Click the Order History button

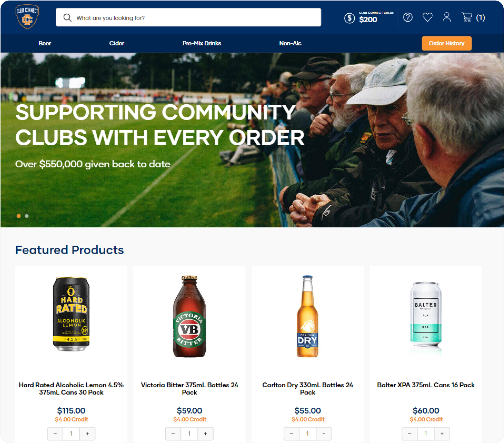(447, 43)
